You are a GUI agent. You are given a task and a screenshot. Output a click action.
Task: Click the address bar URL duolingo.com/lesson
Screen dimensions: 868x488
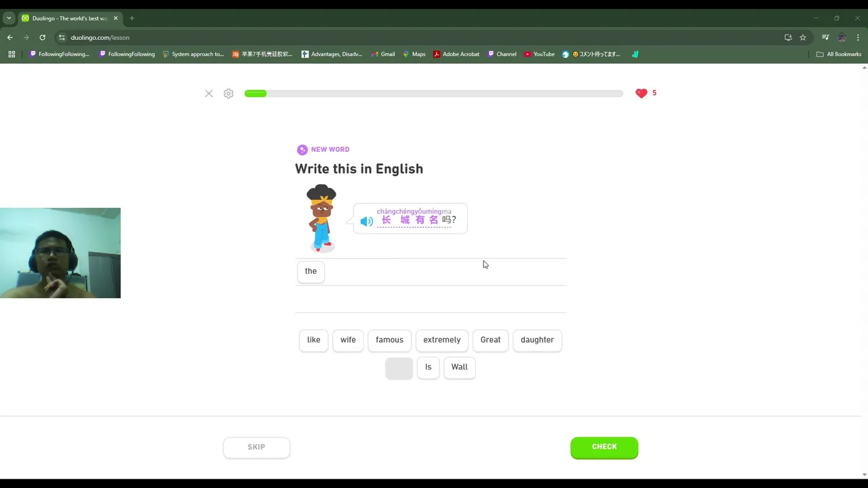100,37
